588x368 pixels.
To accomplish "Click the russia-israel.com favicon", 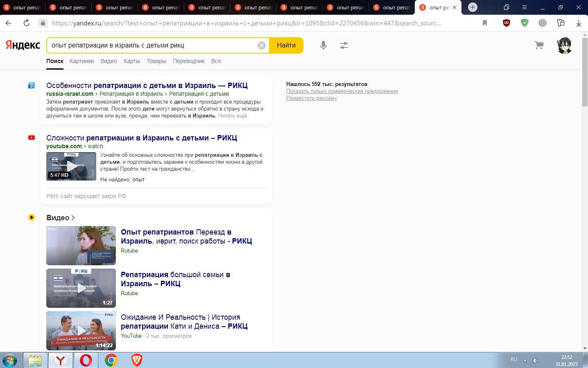I will 32,85.
